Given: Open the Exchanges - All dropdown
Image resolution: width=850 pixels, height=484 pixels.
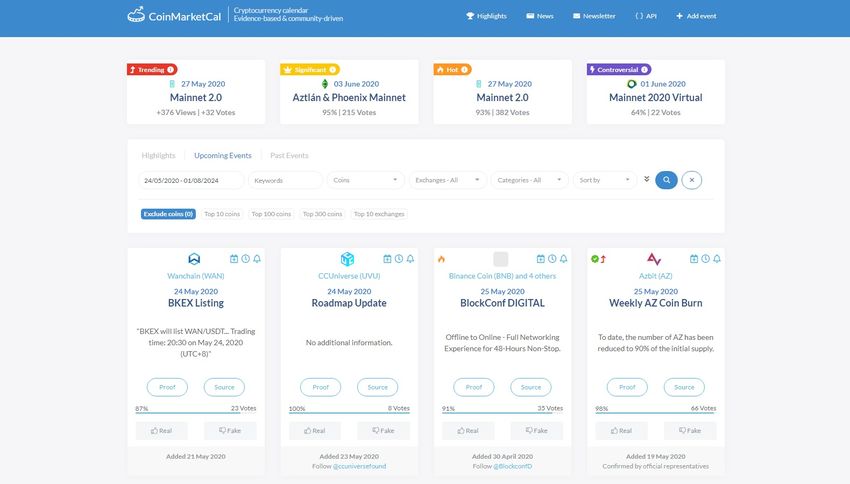Looking at the screenshot, I should 447,180.
